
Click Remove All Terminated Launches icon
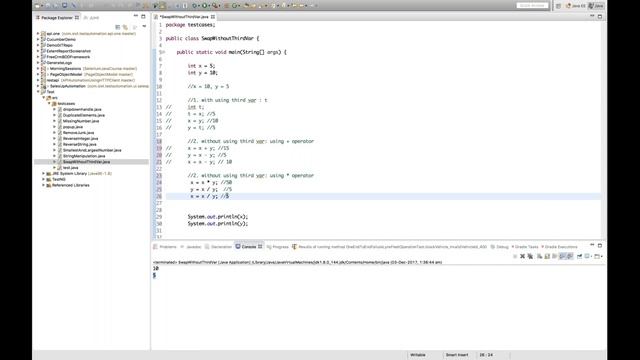click(530, 256)
